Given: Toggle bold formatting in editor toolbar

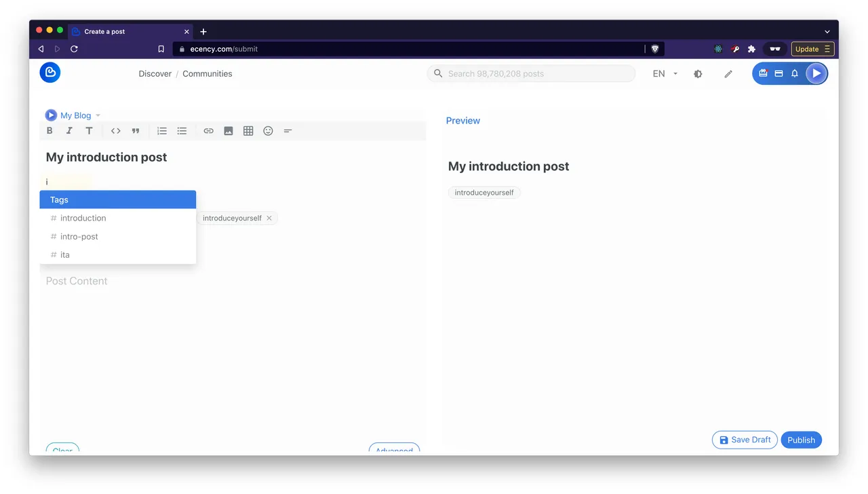Looking at the screenshot, I should (x=50, y=131).
